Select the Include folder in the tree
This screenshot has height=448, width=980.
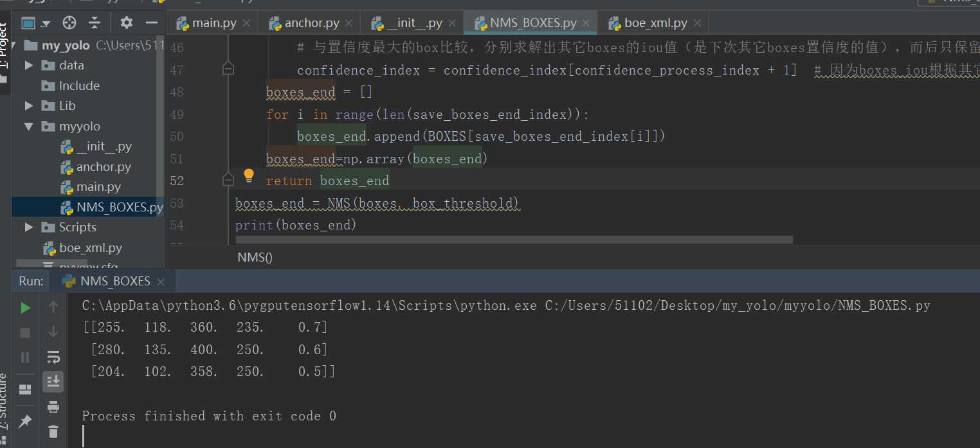click(x=79, y=85)
